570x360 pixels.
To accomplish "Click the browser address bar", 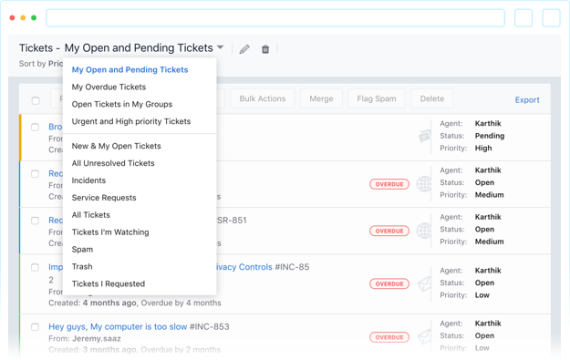I will click(275, 18).
